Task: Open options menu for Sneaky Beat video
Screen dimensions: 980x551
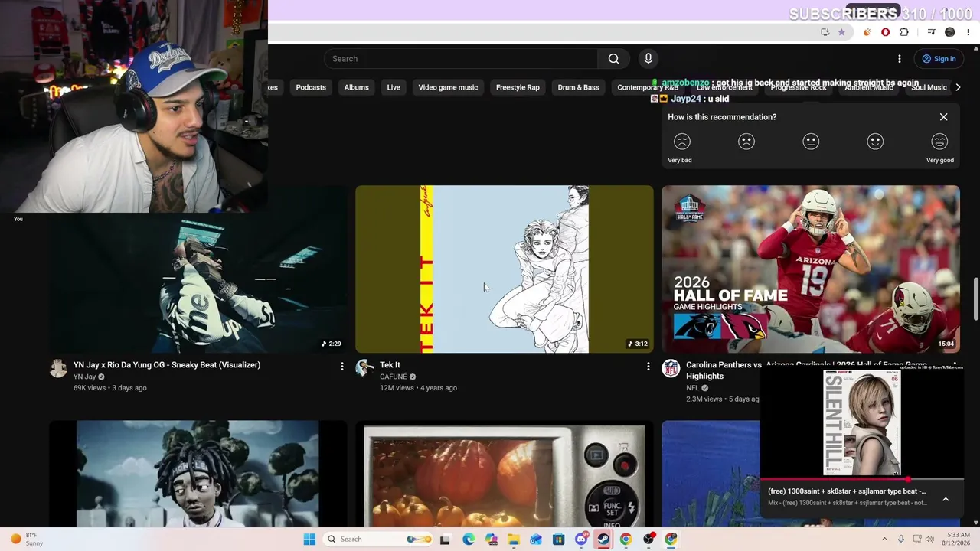Action: click(341, 367)
